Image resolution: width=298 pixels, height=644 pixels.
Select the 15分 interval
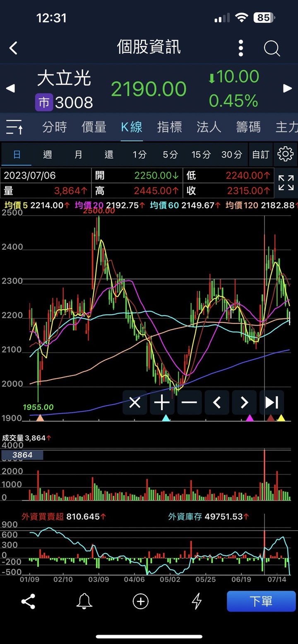201,155
